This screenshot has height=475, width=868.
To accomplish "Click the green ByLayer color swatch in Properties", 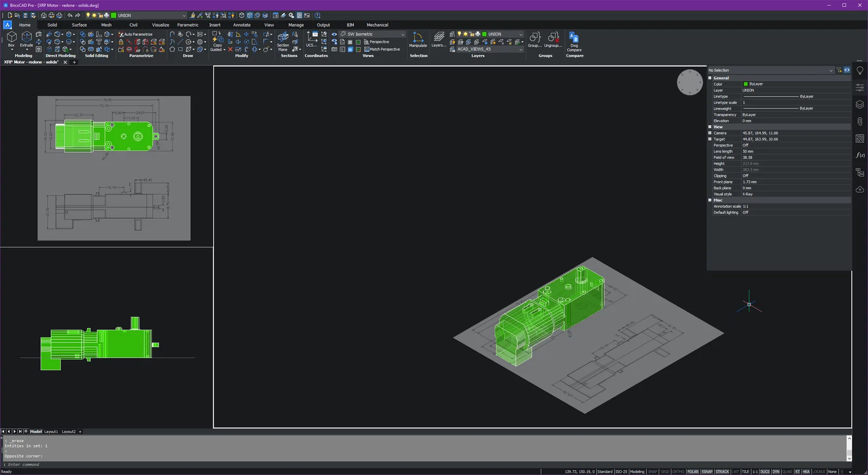I will [x=745, y=84].
